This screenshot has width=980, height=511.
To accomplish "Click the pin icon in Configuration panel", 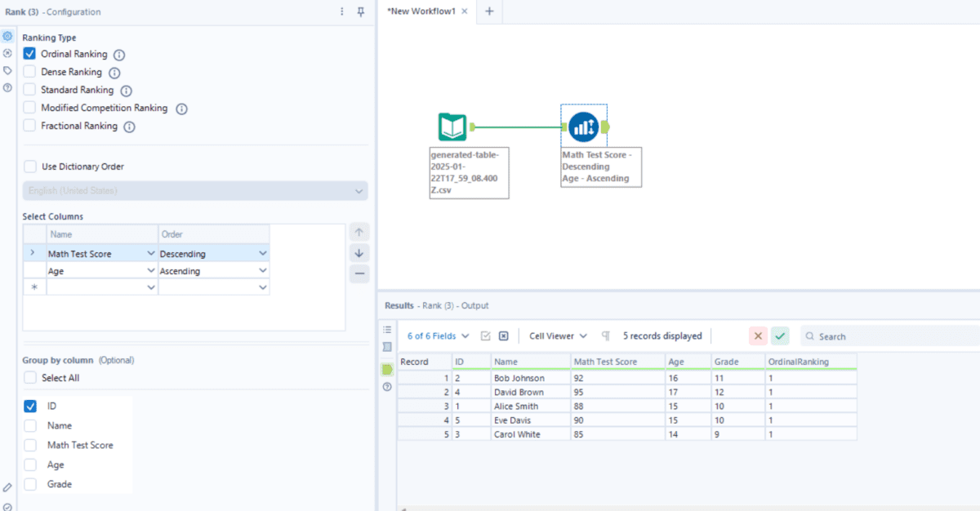I will click(x=361, y=12).
